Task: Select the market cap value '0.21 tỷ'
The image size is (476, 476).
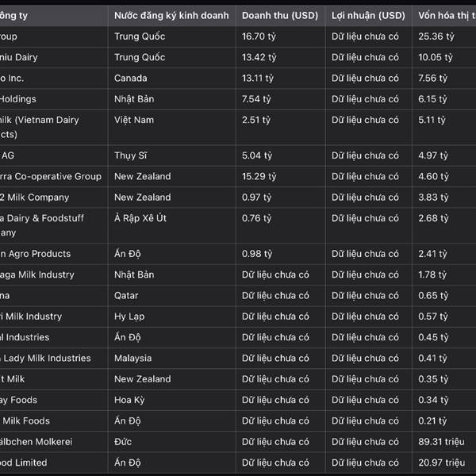Action: (x=432, y=421)
